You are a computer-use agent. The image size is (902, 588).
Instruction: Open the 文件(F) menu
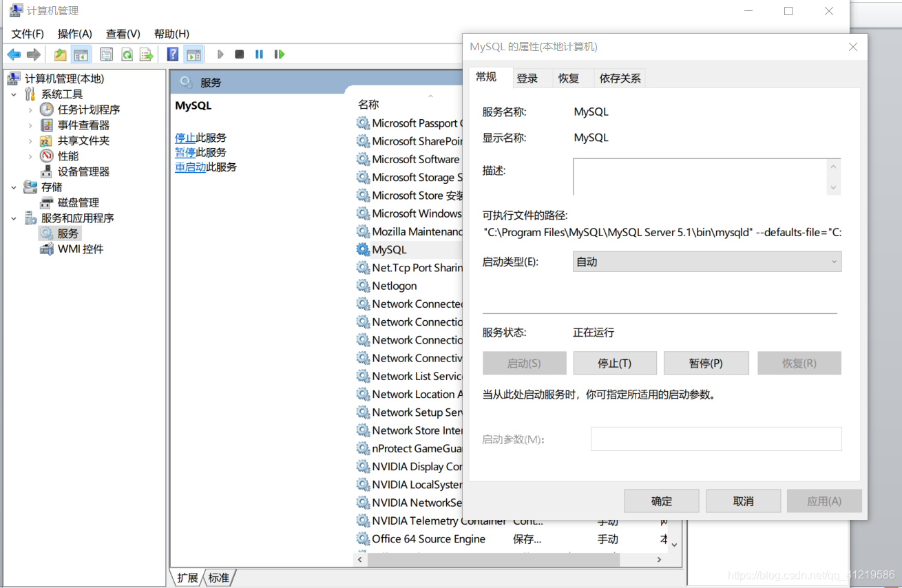[x=28, y=34]
